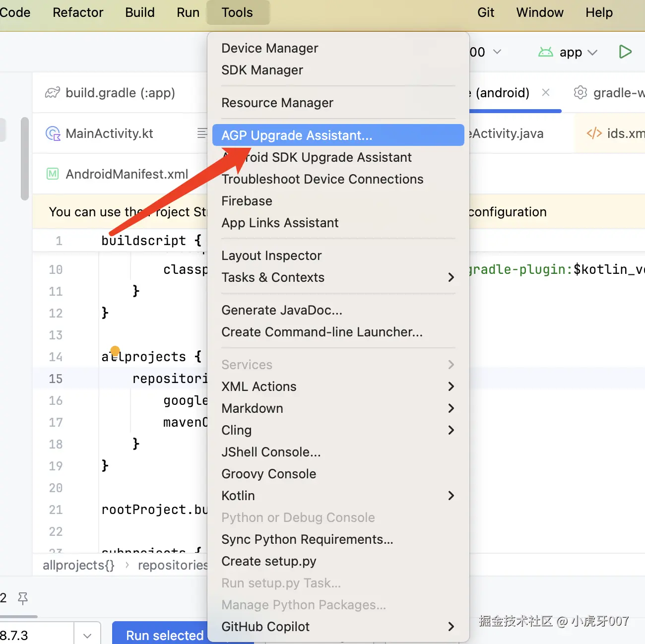Switch to gradle-wrapper tab with gear icon
Viewport: 645px width, 644px height.
click(x=609, y=93)
